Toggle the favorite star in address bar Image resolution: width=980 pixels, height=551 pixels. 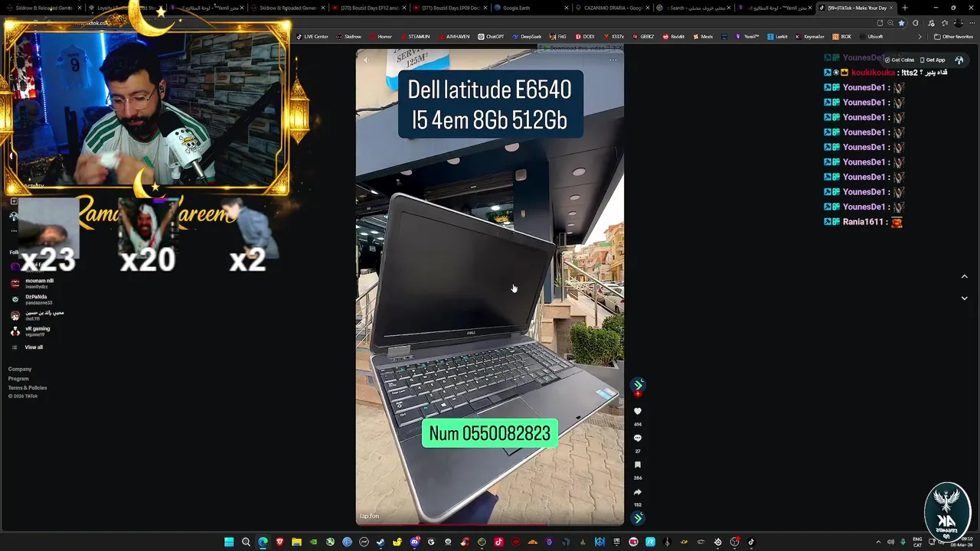point(901,23)
